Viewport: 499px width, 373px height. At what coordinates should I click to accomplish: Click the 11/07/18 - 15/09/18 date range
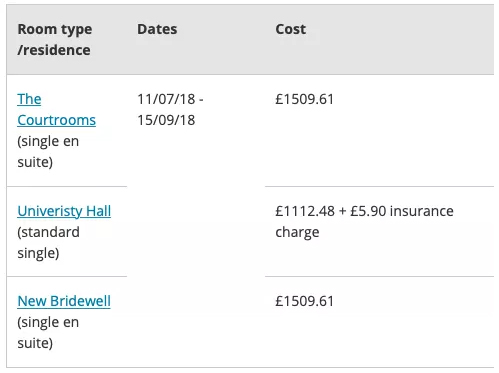[170, 110]
